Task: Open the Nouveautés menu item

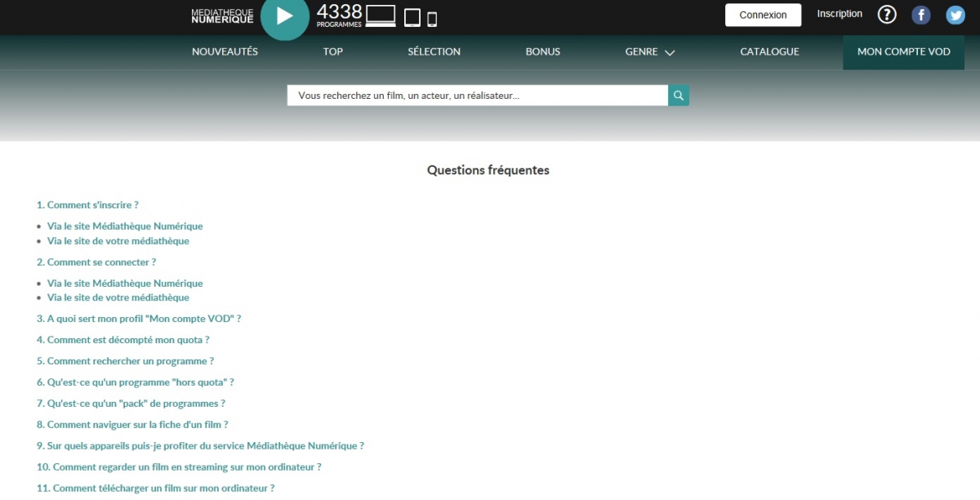Action: click(x=225, y=51)
